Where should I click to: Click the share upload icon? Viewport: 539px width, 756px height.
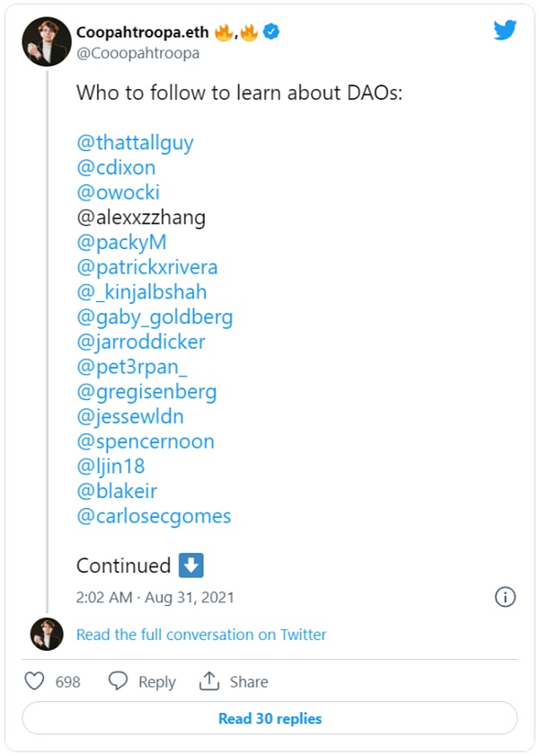(x=209, y=681)
